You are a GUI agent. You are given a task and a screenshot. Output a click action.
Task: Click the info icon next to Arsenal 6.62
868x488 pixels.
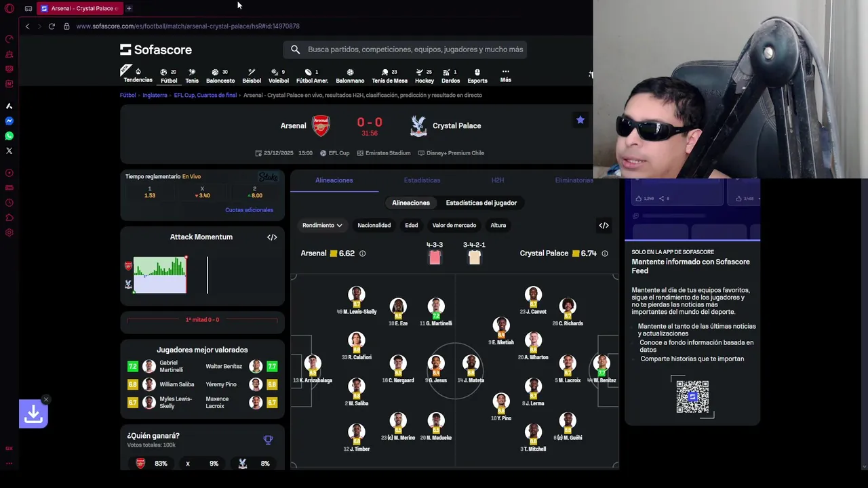(362, 253)
